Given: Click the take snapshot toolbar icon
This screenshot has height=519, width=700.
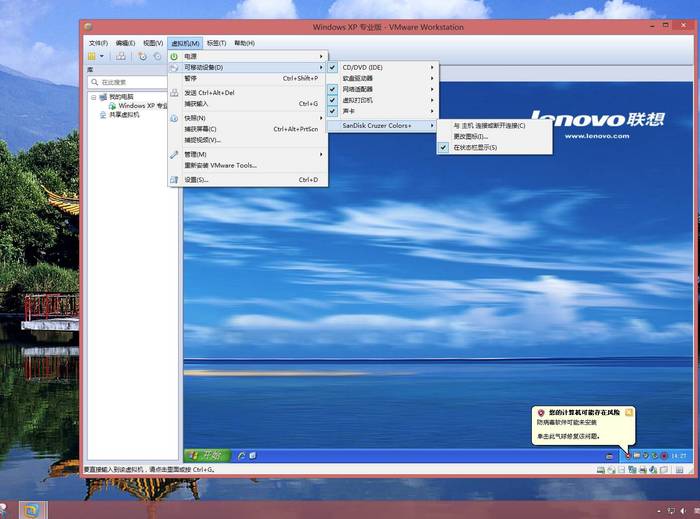Looking at the screenshot, I should point(142,56).
